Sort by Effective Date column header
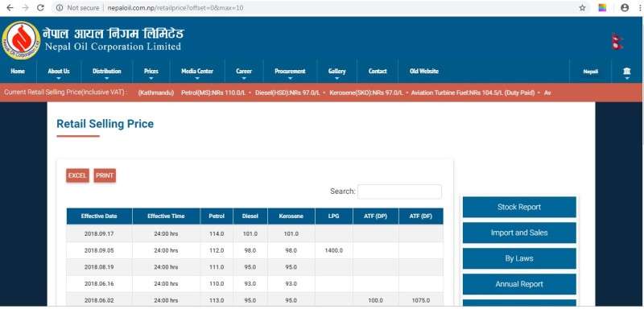The image size is (644, 309). coord(99,216)
